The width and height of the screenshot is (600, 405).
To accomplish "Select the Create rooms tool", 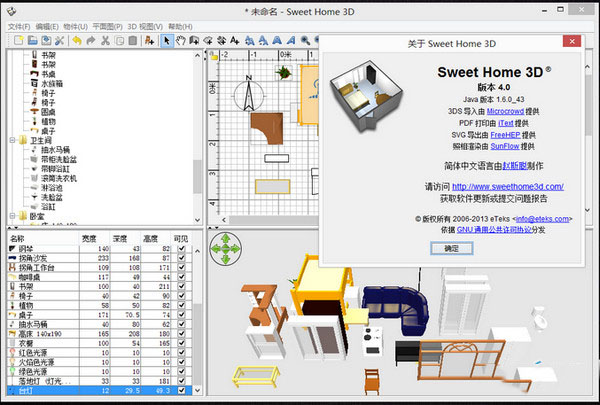I will pos(208,40).
